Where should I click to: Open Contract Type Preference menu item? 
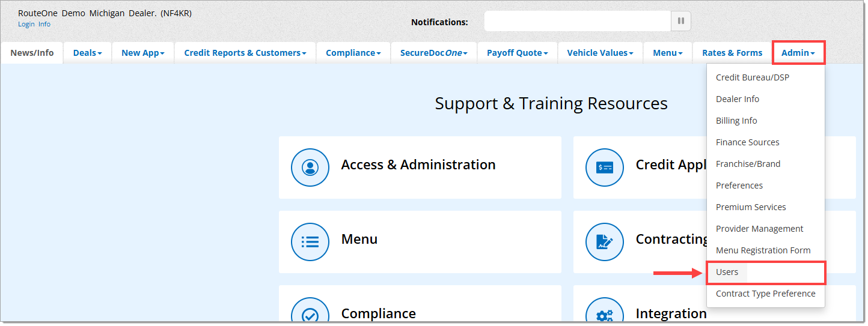click(x=765, y=294)
